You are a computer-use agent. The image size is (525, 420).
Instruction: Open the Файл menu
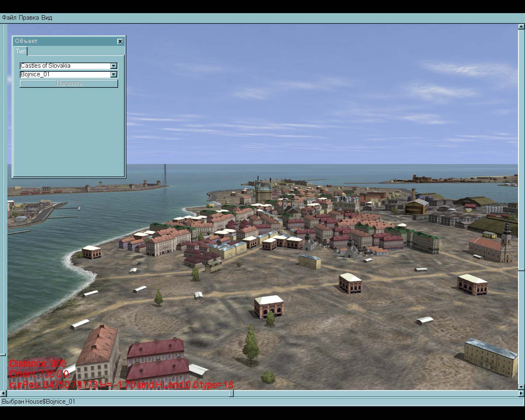tap(9, 18)
